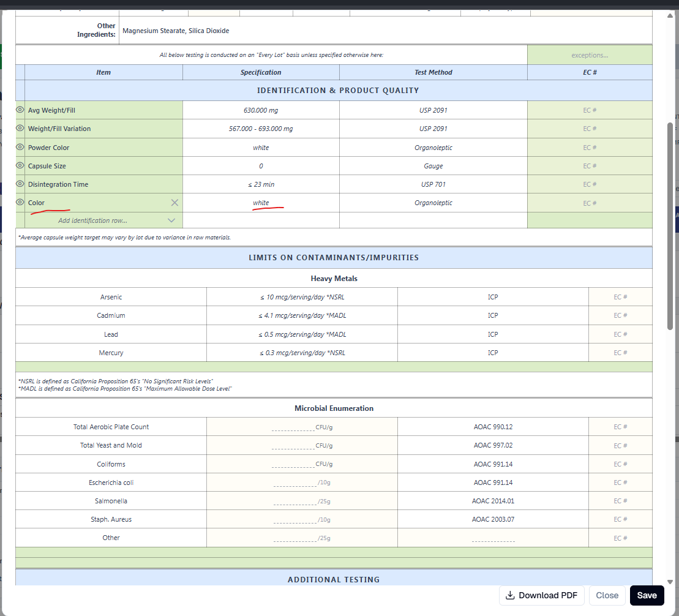This screenshot has width=679, height=616.
Task: Fill test method blank for Other
Action: coord(493,538)
